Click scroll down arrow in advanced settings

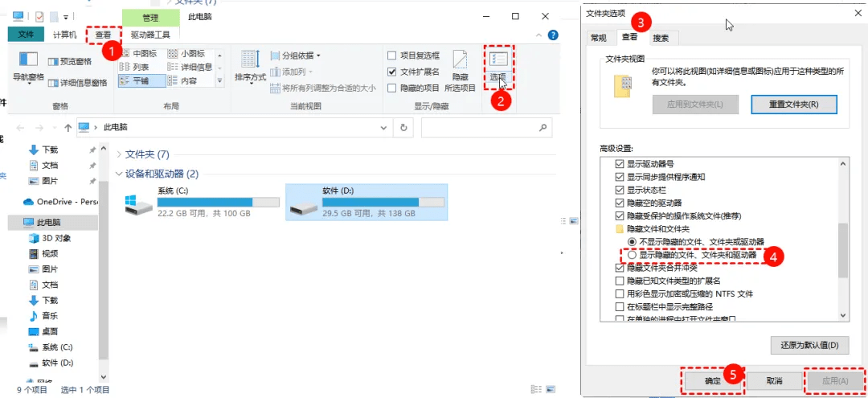click(843, 315)
